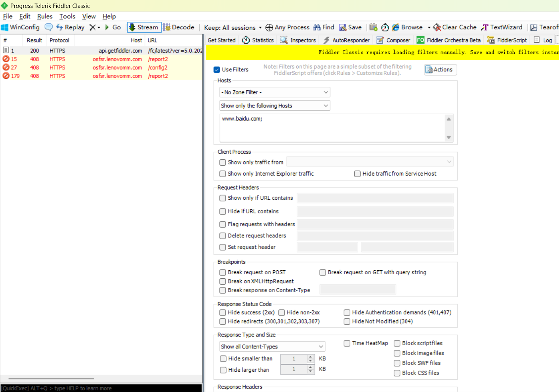Open the Help menu
This screenshot has width=559, height=392.
tap(109, 16)
